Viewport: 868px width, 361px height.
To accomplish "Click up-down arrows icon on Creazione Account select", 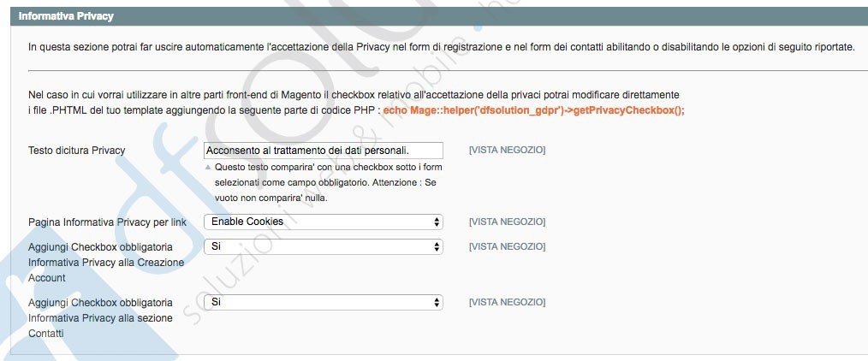I will pos(437,246).
